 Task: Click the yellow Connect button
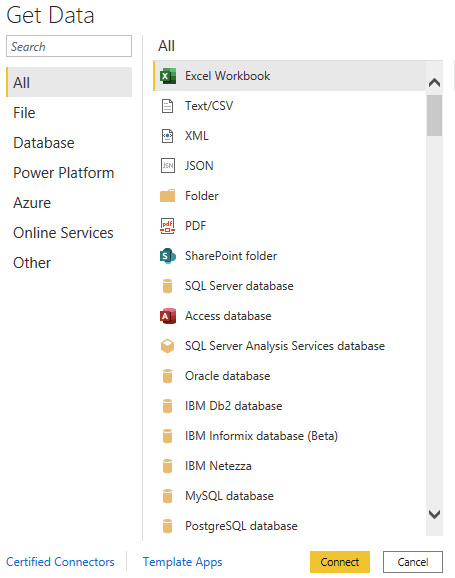(x=340, y=562)
